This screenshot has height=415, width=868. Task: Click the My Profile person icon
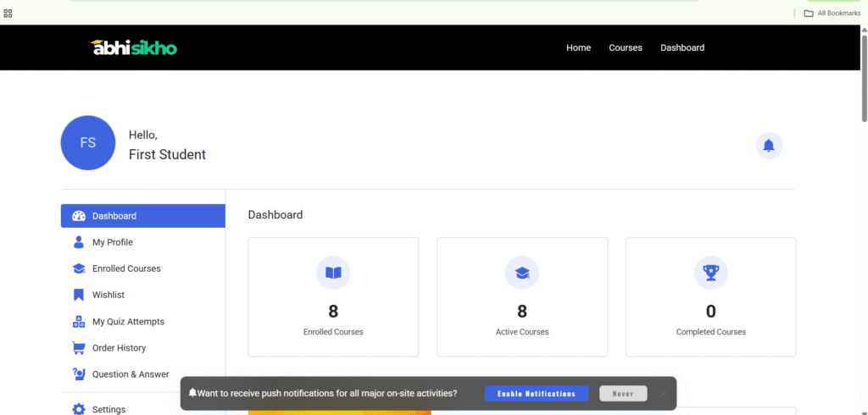(79, 242)
